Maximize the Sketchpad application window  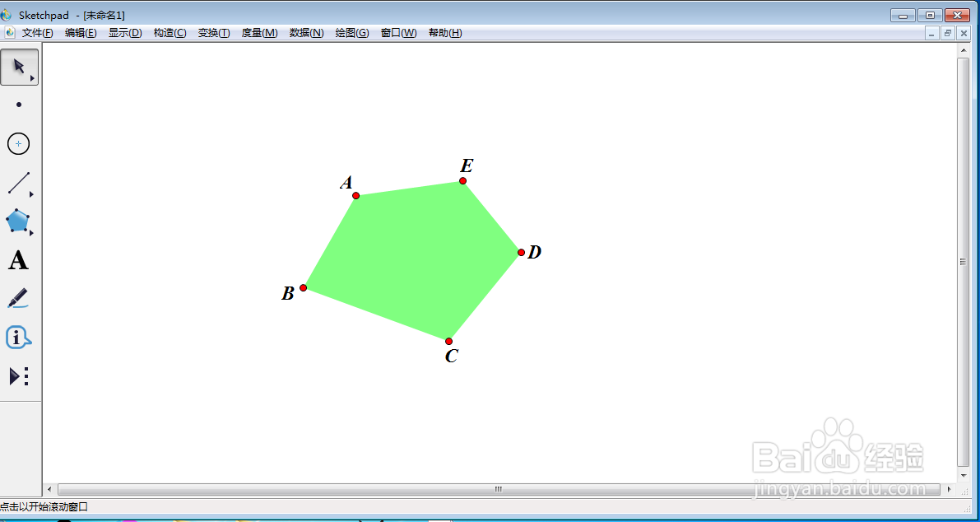tap(930, 15)
